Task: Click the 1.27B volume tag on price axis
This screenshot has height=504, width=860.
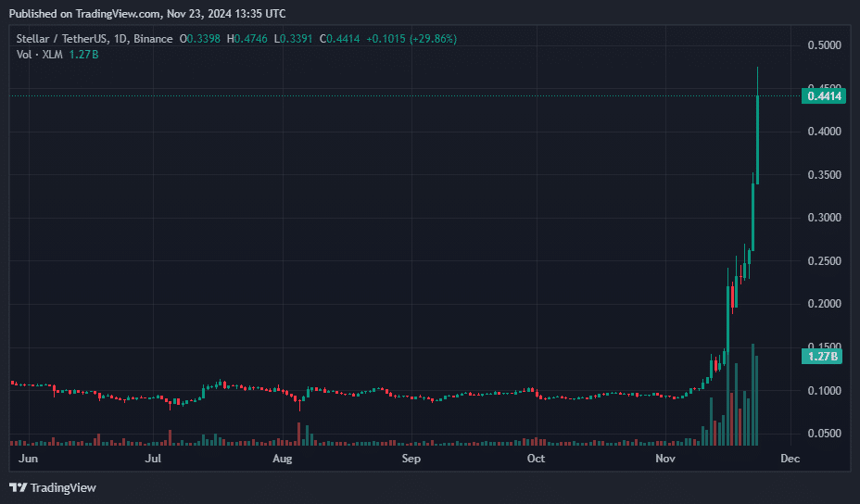Action: tap(822, 356)
